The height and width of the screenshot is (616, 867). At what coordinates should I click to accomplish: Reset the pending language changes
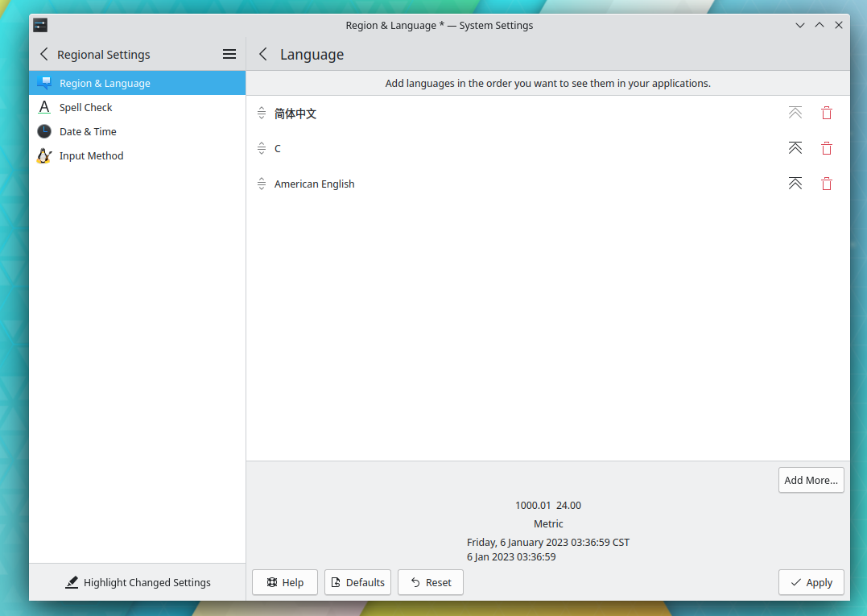pyautogui.click(x=430, y=582)
